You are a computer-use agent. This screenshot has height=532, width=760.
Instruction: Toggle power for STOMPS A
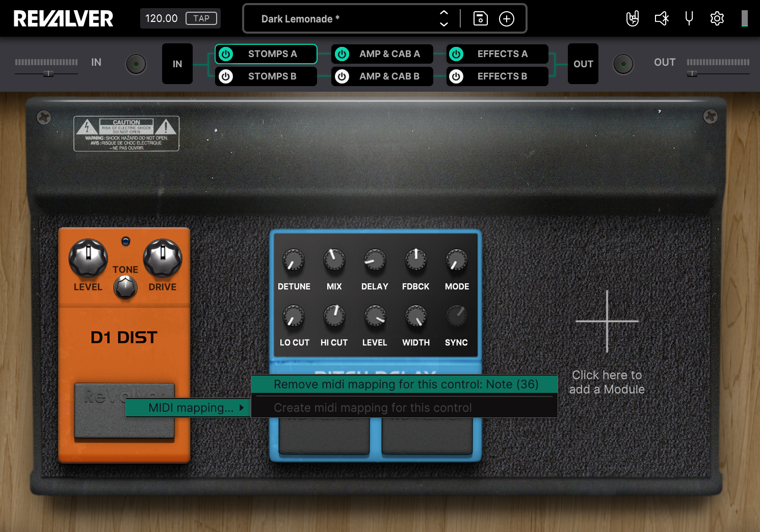(226, 54)
